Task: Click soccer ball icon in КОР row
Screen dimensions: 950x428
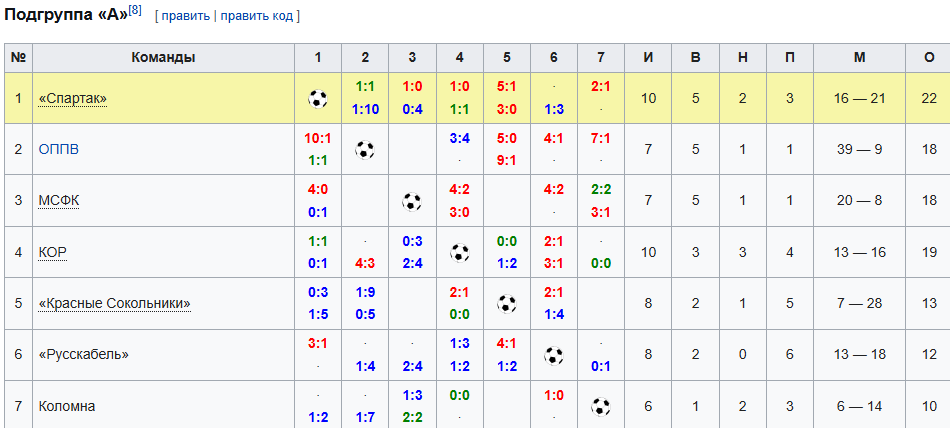Action: tap(459, 252)
